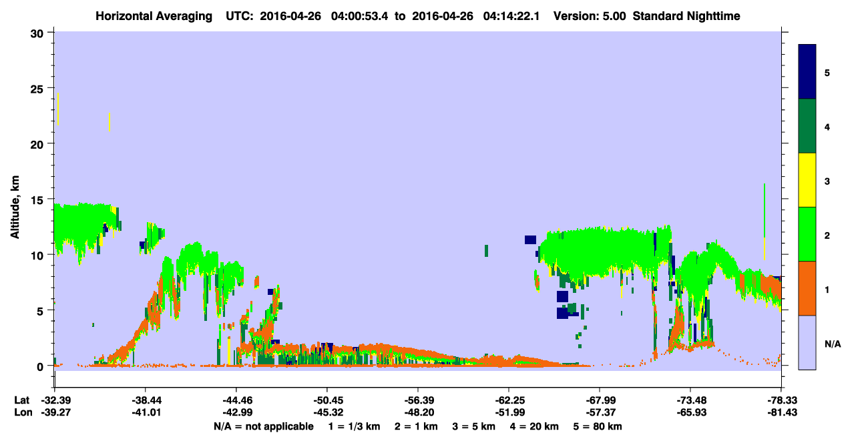Click longitude value -57.37

tap(600, 413)
